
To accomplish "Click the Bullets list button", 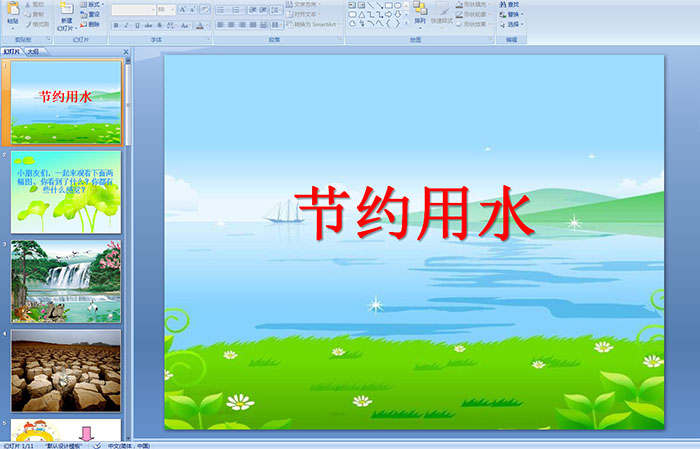I will click(222, 10).
